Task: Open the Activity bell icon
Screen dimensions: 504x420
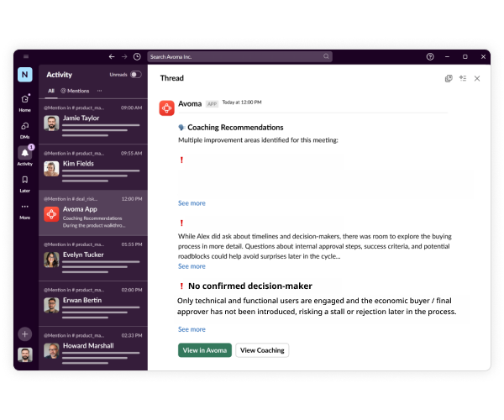Action: click(24, 153)
